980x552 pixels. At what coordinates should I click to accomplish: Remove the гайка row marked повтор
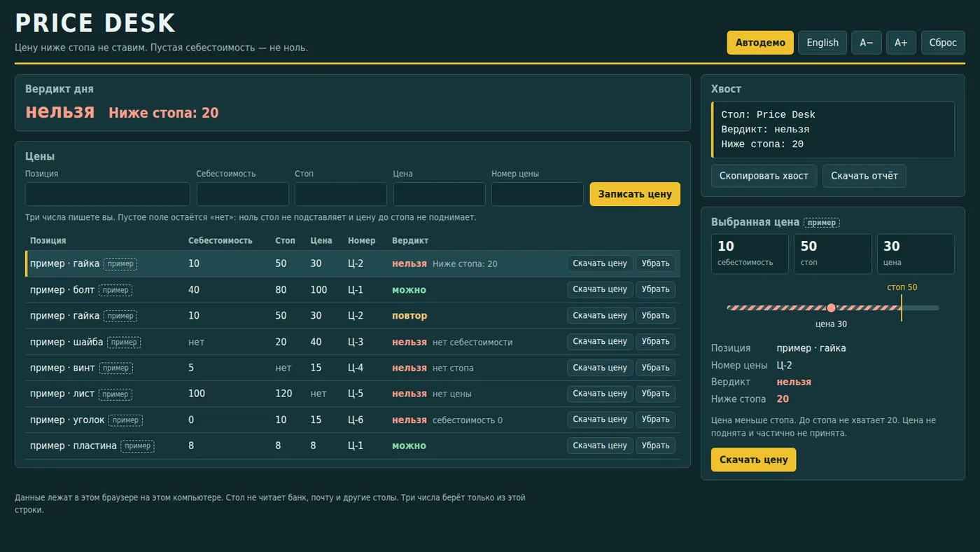(656, 316)
